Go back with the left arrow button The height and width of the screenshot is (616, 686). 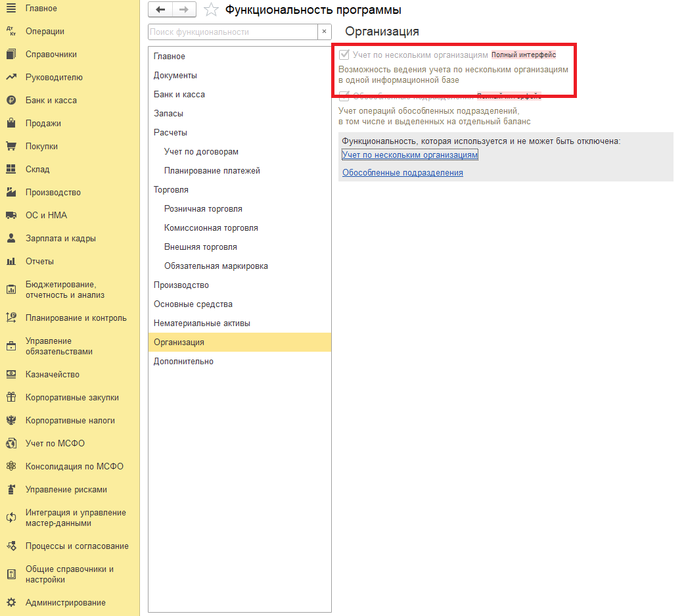(x=160, y=9)
